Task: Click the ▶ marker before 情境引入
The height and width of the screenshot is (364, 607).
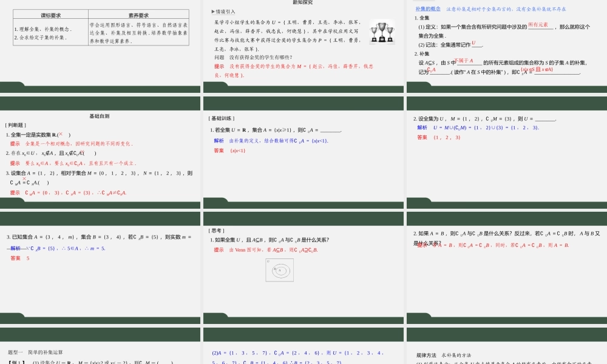Action: (212, 12)
